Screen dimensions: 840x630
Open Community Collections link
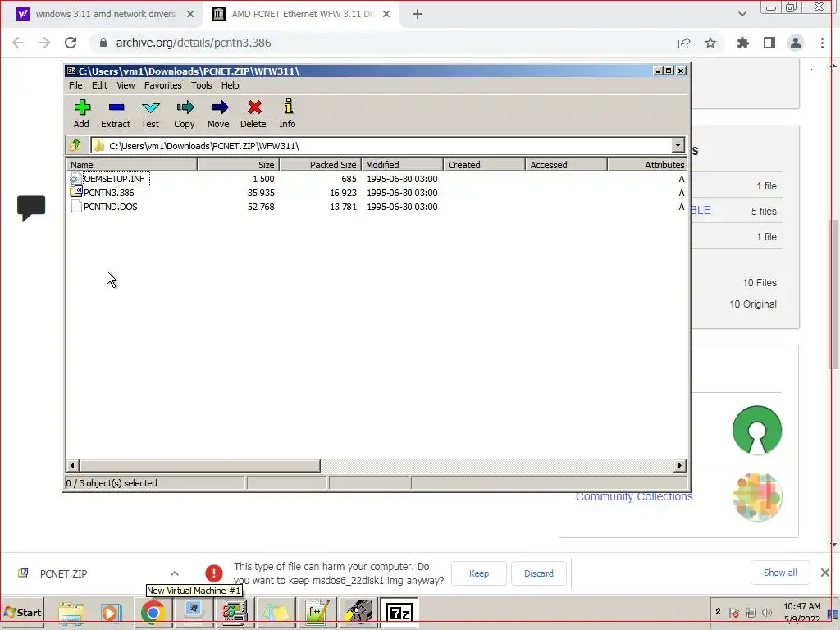pos(634,496)
